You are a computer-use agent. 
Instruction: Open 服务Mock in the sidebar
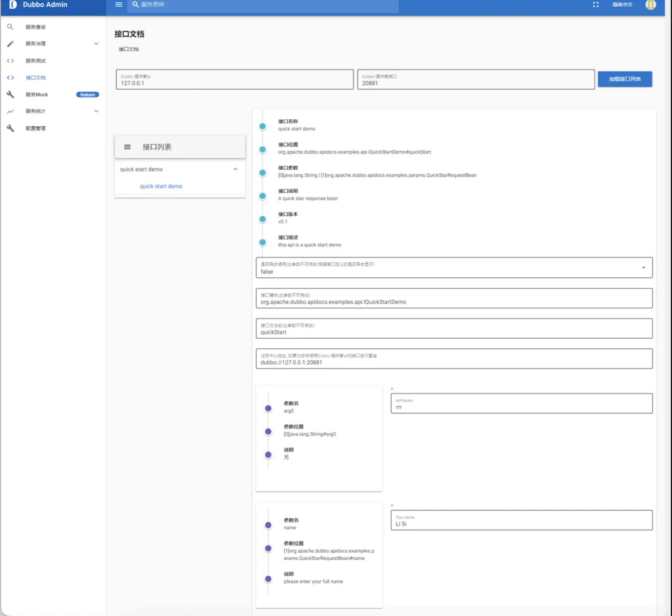pyautogui.click(x=53, y=95)
